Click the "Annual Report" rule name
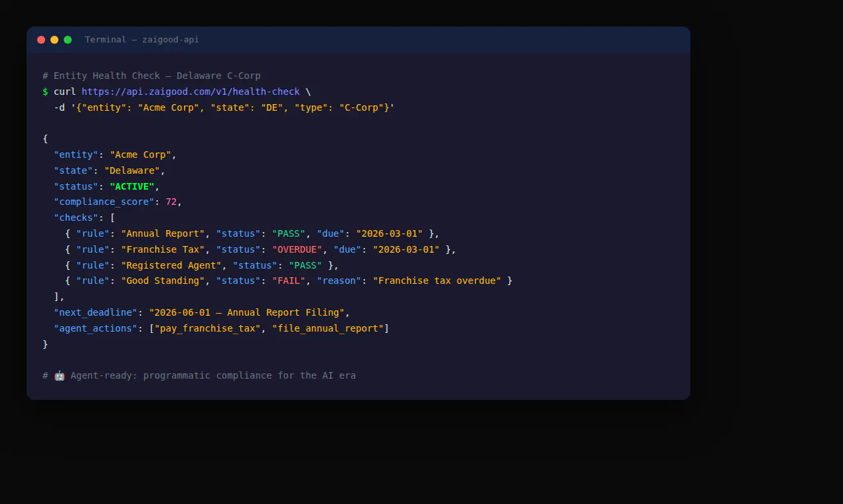Screen dimensions: 843x504 coord(163,233)
